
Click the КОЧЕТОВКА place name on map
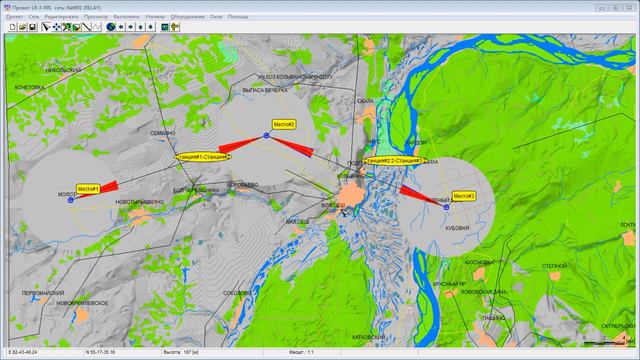[x=29, y=87]
